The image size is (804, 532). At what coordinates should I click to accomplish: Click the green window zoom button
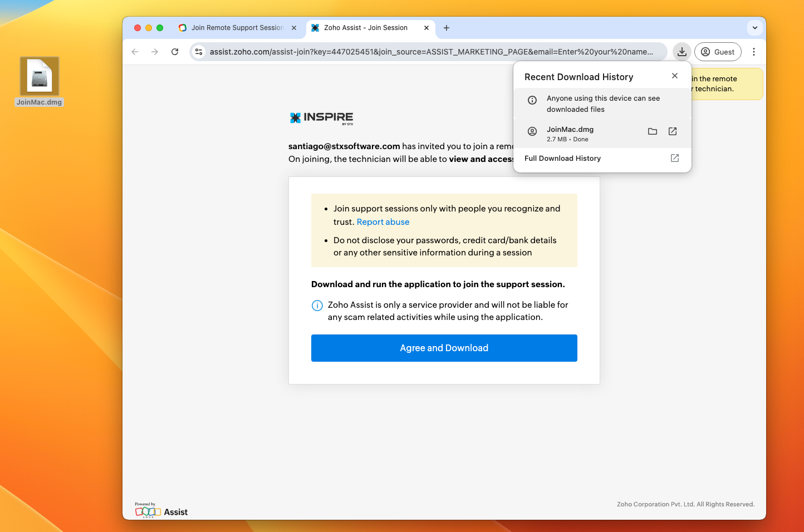(x=160, y=28)
